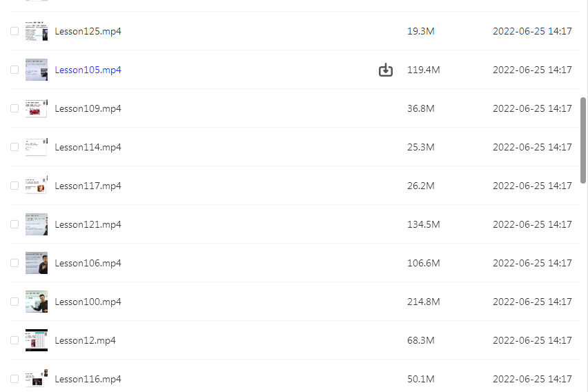
Task: Click the vertical scrollbar thumb
Action: click(x=582, y=140)
